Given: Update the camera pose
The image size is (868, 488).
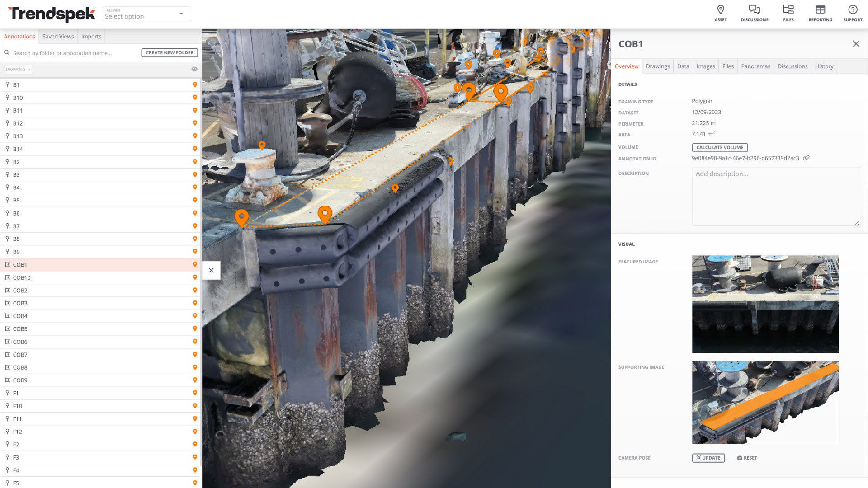Looking at the screenshot, I should [708, 458].
